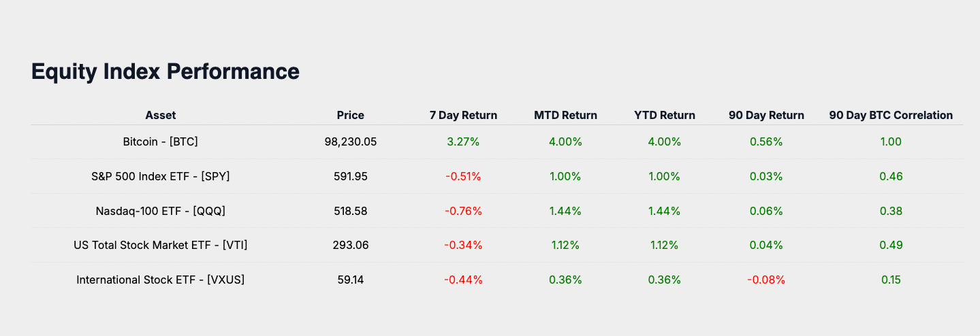This screenshot has width=980, height=336.
Task: Click Bitcoin's 3.27% seven day return
Action: click(463, 142)
